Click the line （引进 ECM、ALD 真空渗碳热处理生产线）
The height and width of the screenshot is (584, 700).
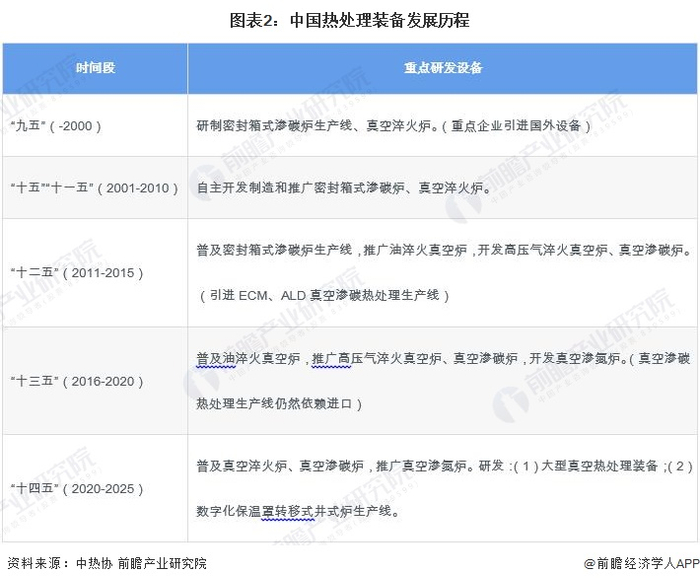pyautogui.click(x=323, y=296)
